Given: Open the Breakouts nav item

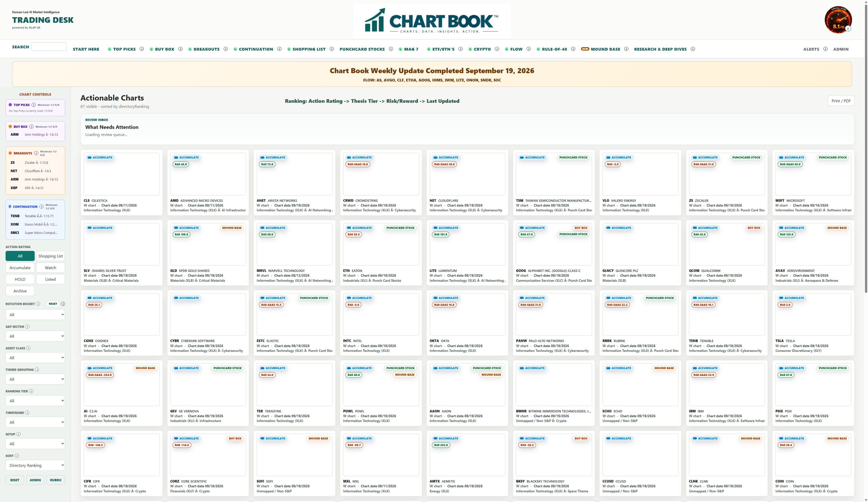Looking at the screenshot, I should click(206, 49).
